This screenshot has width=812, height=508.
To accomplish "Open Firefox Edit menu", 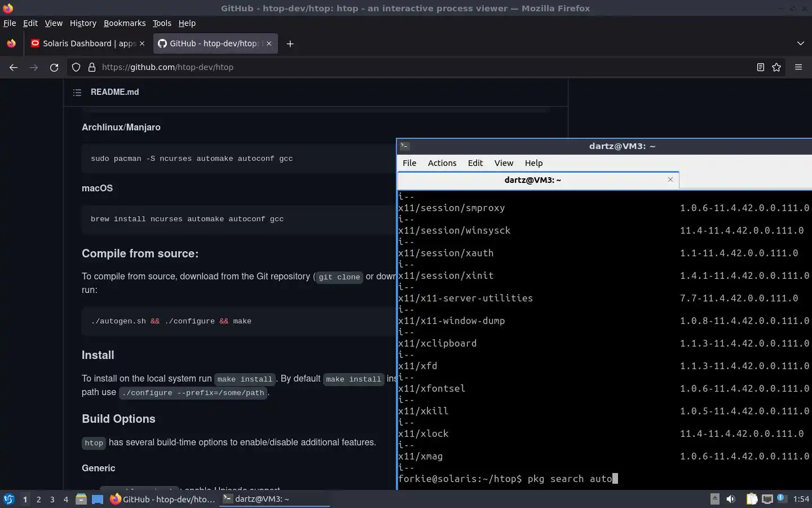I will tap(30, 23).
